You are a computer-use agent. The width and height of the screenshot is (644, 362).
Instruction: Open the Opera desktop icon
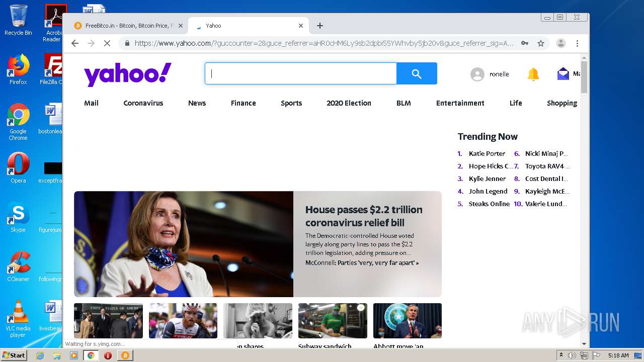click(x=18, y=168)
